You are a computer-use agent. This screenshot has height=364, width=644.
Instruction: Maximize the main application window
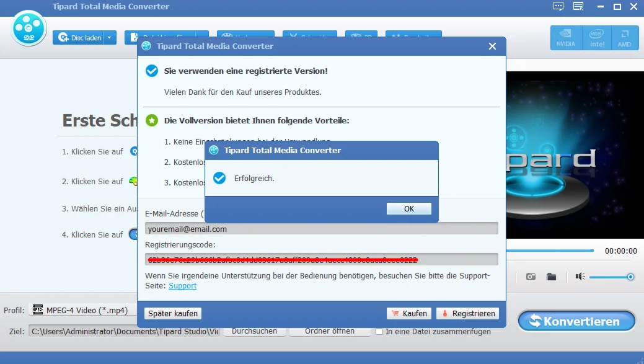617,7
